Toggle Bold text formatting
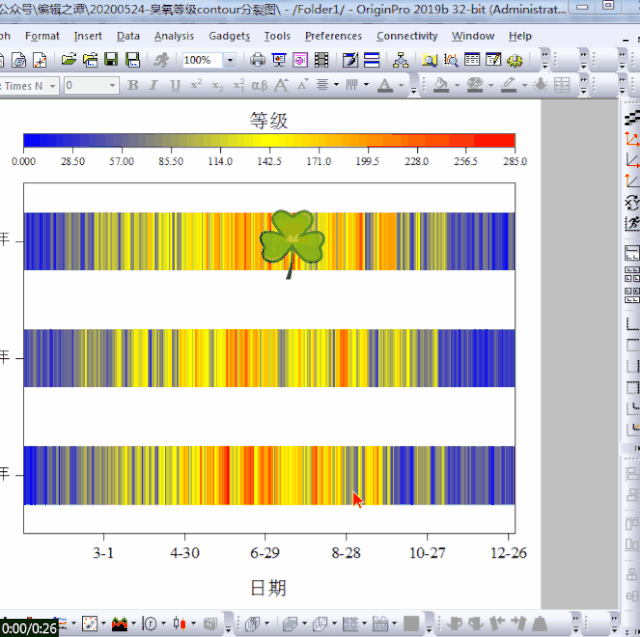This screenshot has height=637, width=640. point(133,86)
